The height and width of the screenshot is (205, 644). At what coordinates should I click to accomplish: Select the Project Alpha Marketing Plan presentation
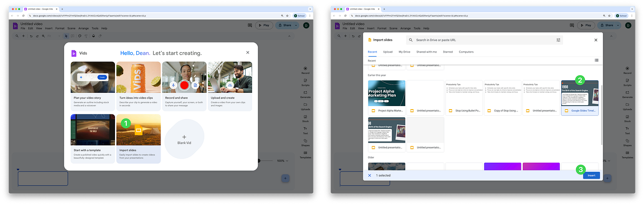(387, 98)
